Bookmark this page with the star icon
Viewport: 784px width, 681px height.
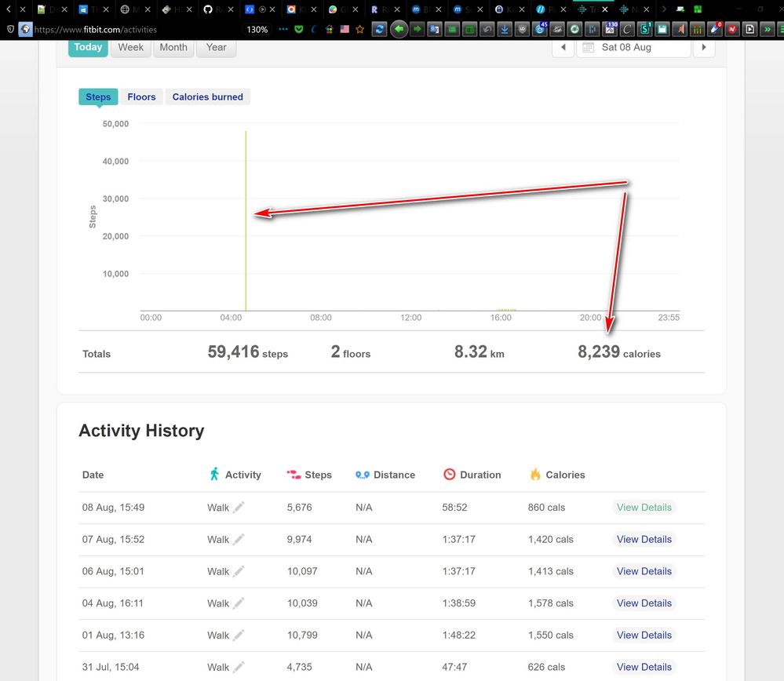[359, 30]
